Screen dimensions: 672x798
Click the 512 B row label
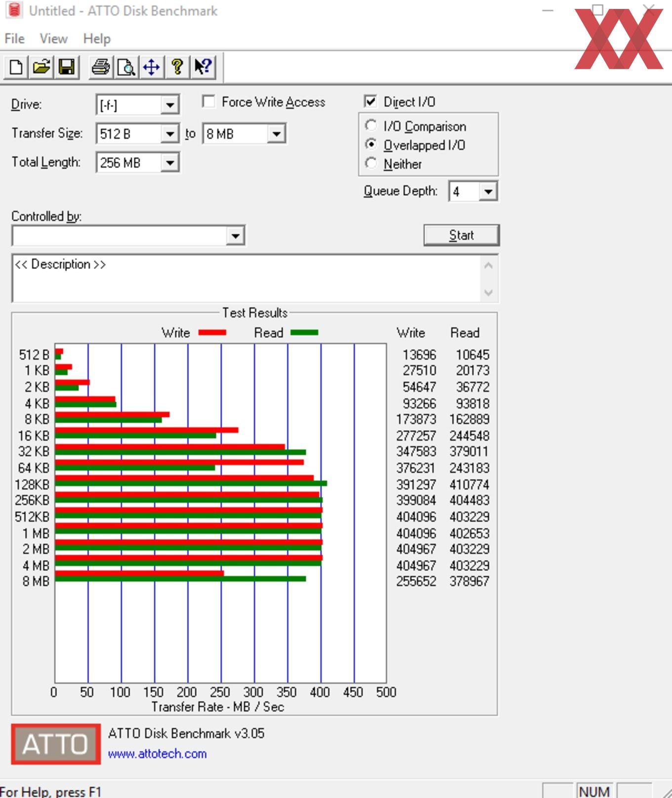[x=34, y=355]
